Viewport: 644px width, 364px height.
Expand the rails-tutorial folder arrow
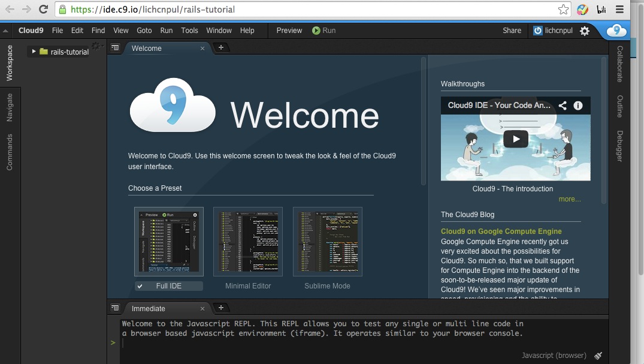[x=34, y=52]
